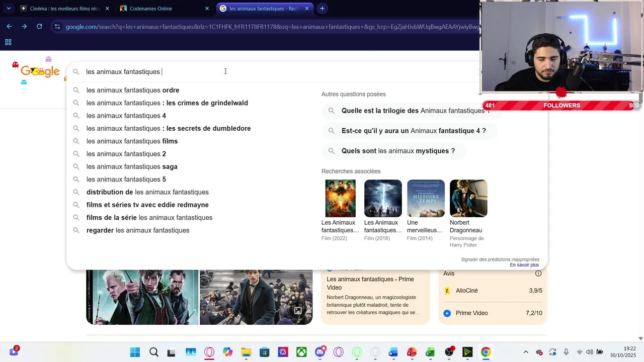Screen dimensions: 644x362
Task: Open Microsoft Word from the taskbar
Action: [393, 352]
